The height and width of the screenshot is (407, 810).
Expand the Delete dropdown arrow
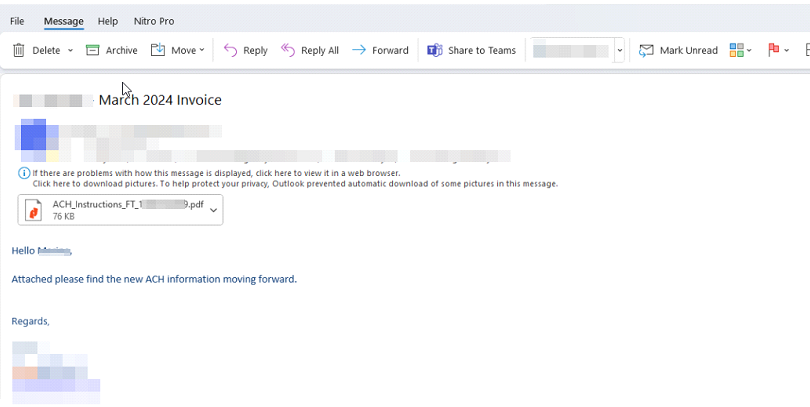(x=70, y=50)
